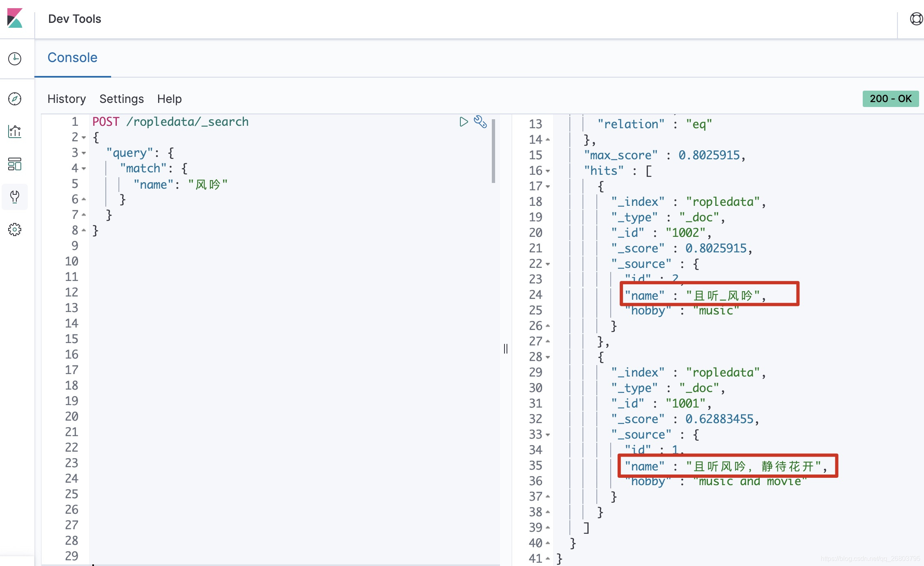Collapse response fold arrow at line 28
The image size is (924, 566).
point(548,357)
